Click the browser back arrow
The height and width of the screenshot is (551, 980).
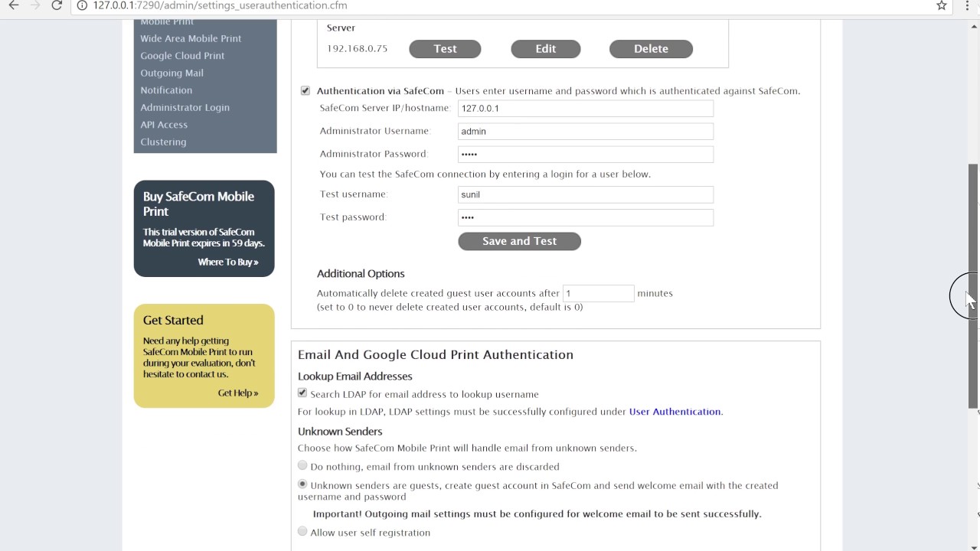(x=14, y=5)
